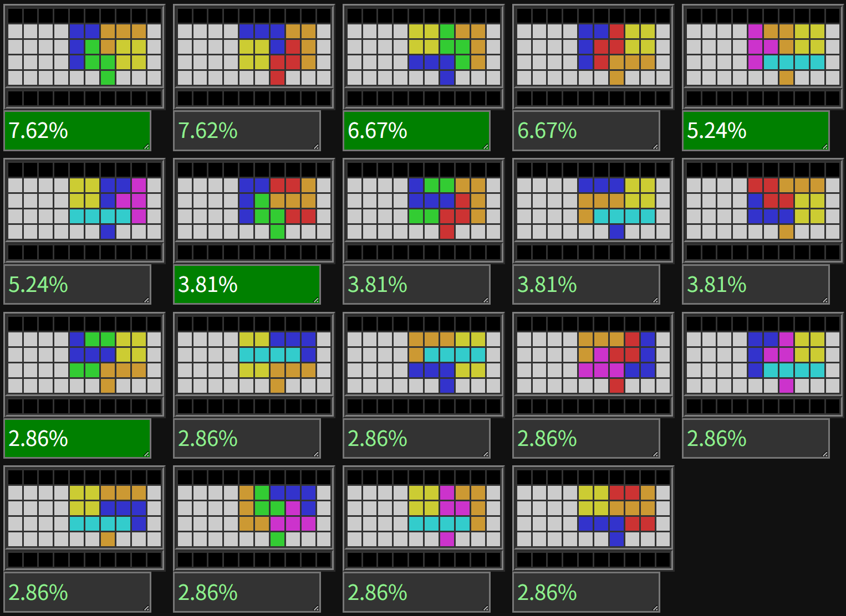Click the board thumbnail above green 3.81%
This screenshot has height=616, width=846.
[x=254, y=211]
